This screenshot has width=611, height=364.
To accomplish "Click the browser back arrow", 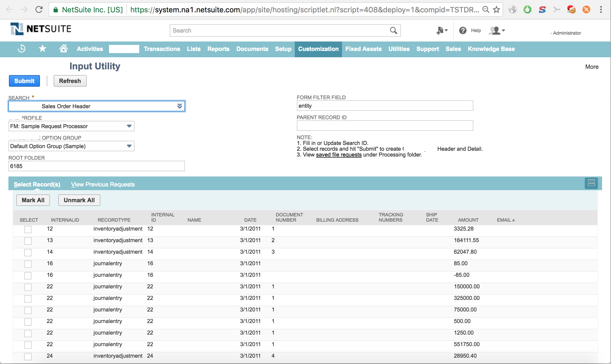I will click(x=9, y=10).
